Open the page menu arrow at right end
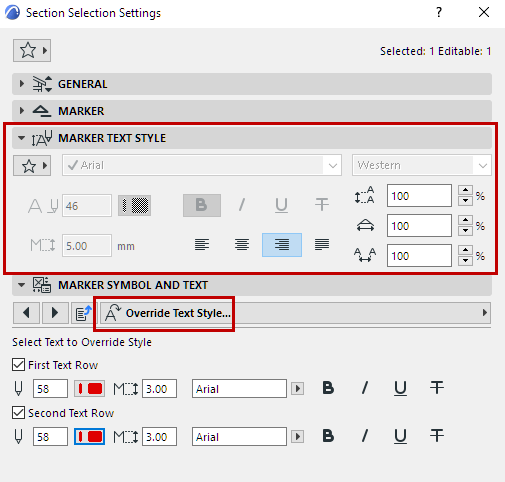This screenshot has height=482, width=505. pyautogui.click(x=485, y=313)
